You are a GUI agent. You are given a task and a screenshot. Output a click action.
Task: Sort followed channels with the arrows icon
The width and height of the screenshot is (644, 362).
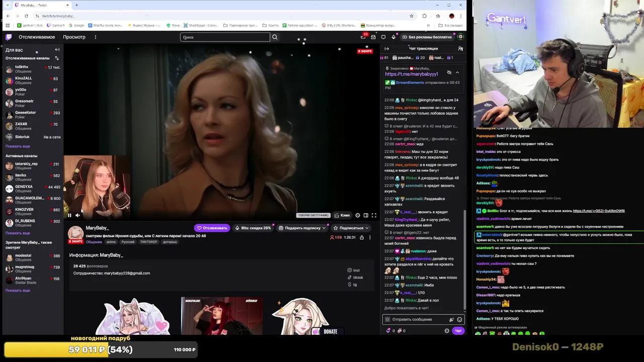(x=57, y=58)
